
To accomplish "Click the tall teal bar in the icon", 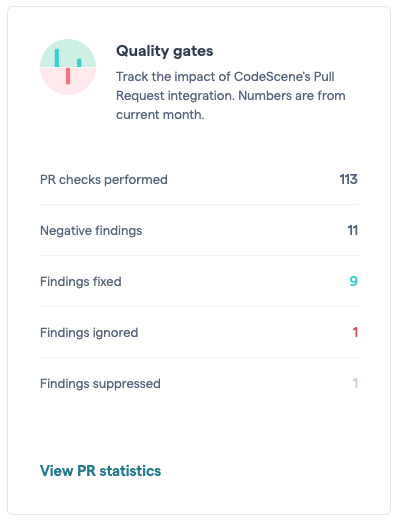I will [x=57, y=58].
